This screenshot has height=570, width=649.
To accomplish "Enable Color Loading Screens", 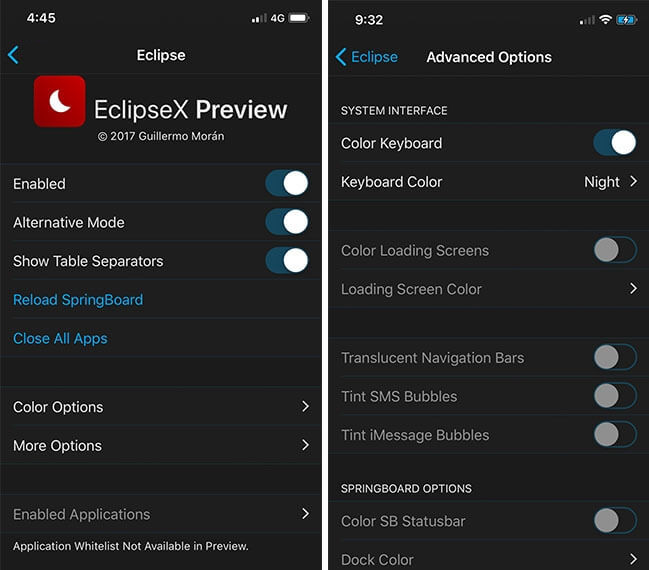I will click(x=615, y=250).
